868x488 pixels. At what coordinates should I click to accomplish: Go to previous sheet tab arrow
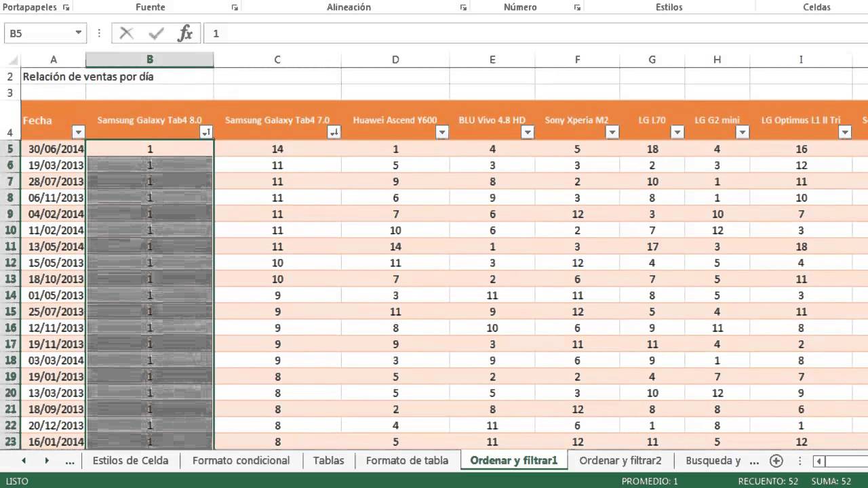point(24,461)
